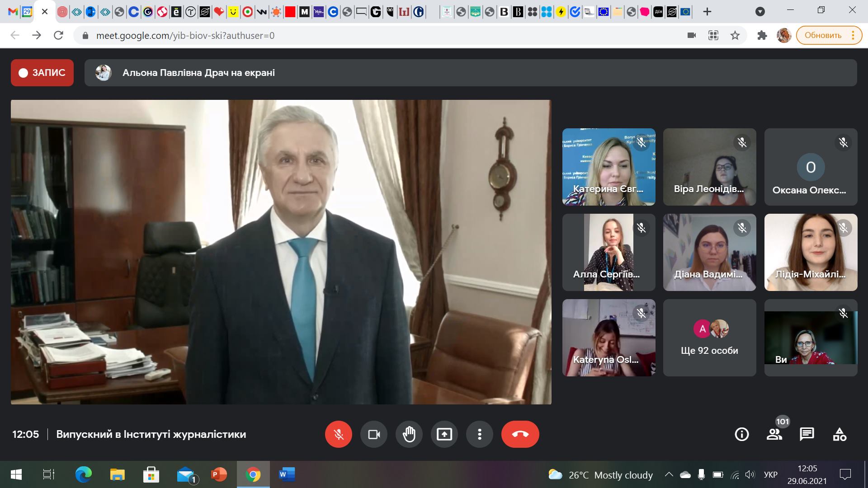The height and width of the screenshot is (488, 868).
Task: Expand the tab search dropdown arrow
Action: tap(760, 12)
